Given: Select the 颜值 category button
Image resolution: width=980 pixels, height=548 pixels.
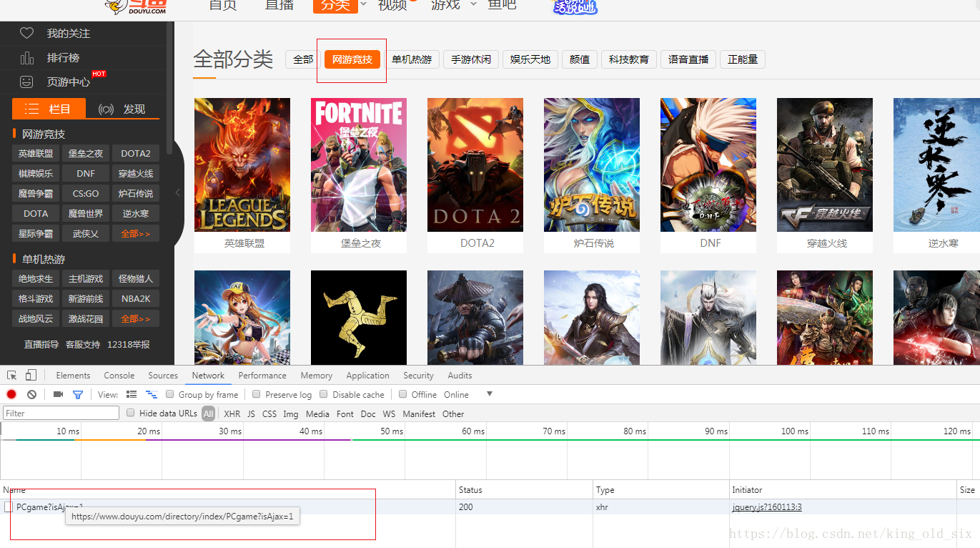Looking at the screenshot, I should pos(580,59).
